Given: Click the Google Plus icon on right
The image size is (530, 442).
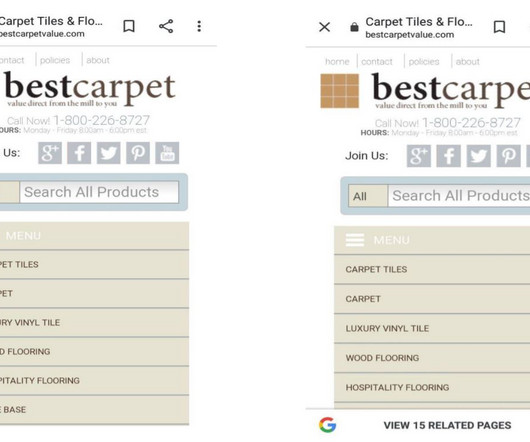Looking at the screenshot, I should [x=419, y=156].
